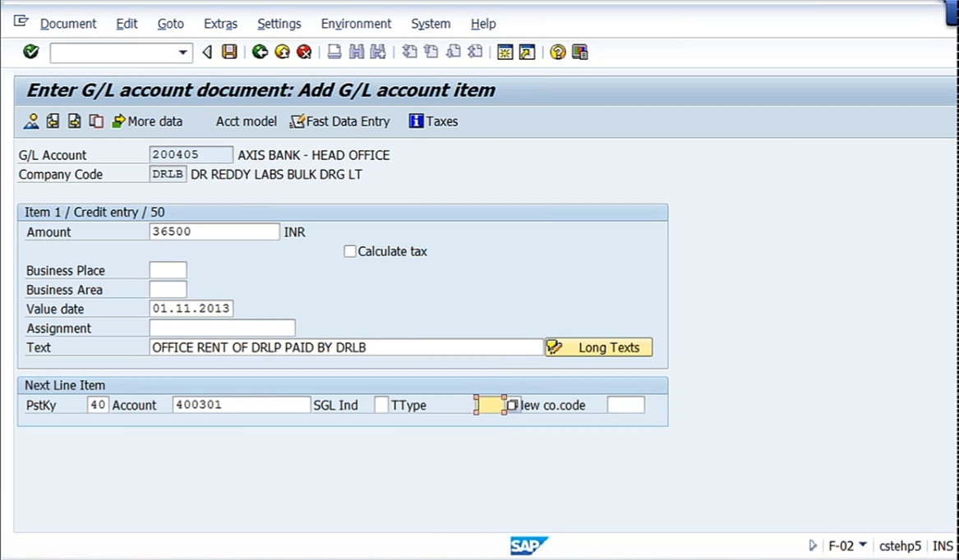Click the cstehp5 server name in status bar

(x=900, y=546)
